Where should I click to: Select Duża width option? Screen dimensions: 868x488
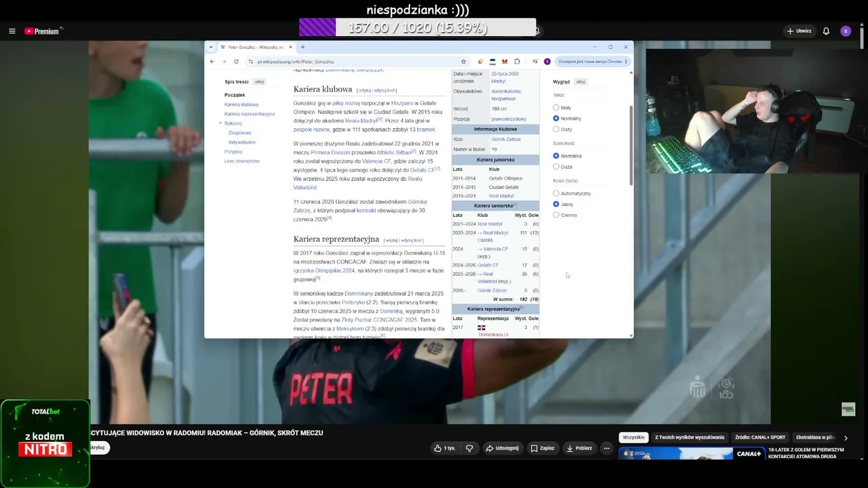coord(556,167)
